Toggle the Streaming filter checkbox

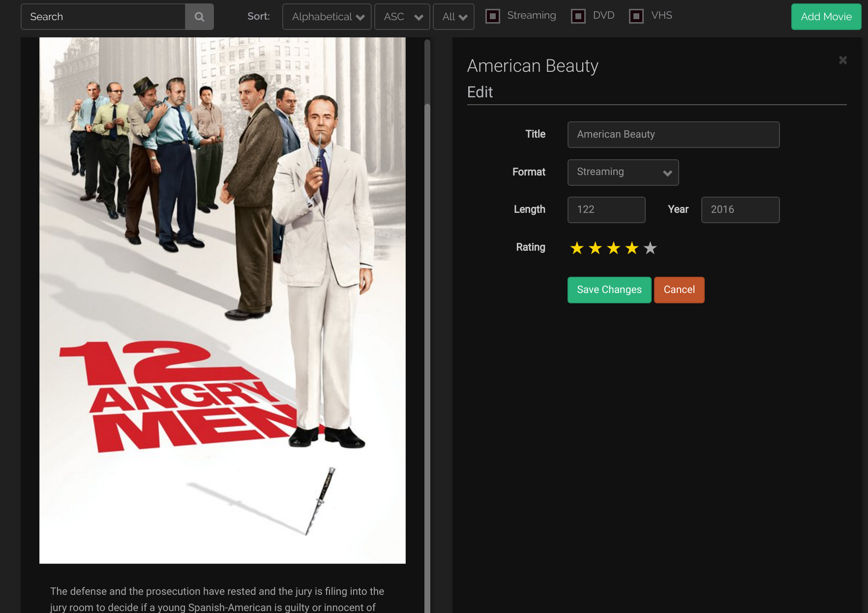493,16
